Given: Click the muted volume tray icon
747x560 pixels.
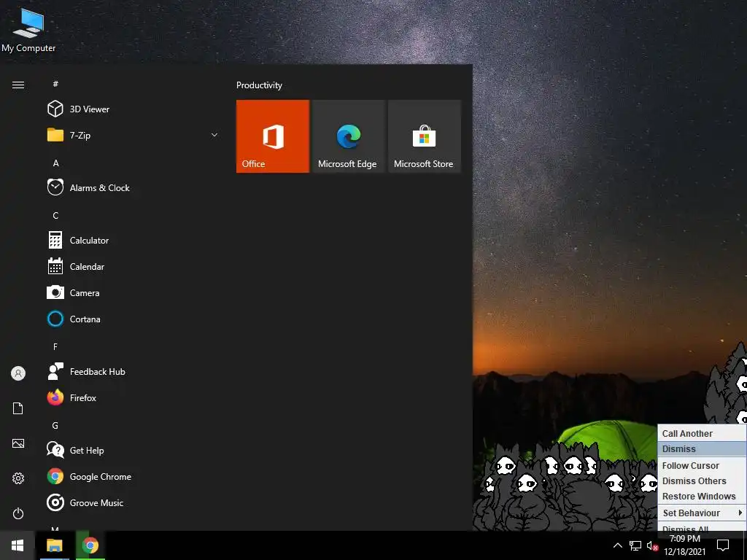Looking at the screenshot, I should 652,545.
